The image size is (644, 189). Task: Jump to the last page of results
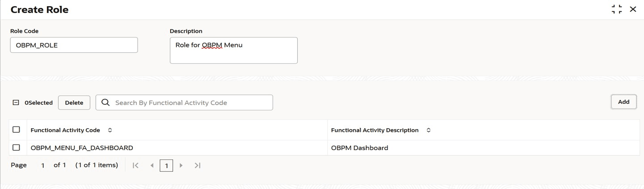coord(197,166)
